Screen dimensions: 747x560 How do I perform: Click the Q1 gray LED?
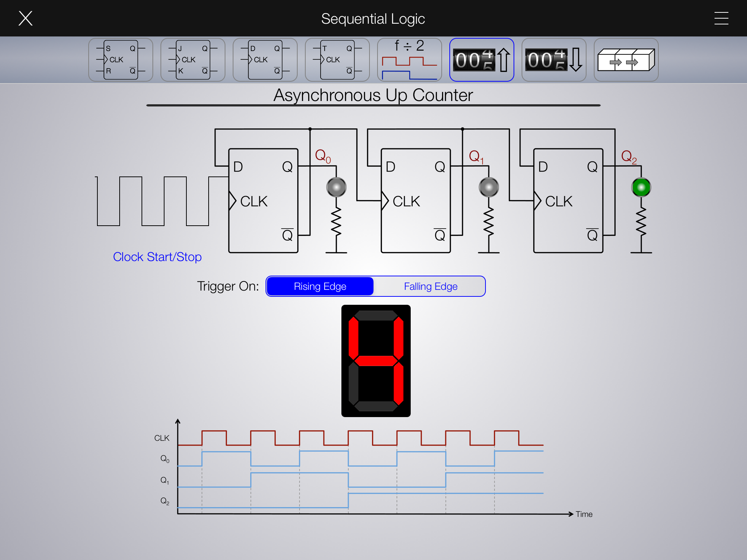pyautogui.click(x=489, y=187)
